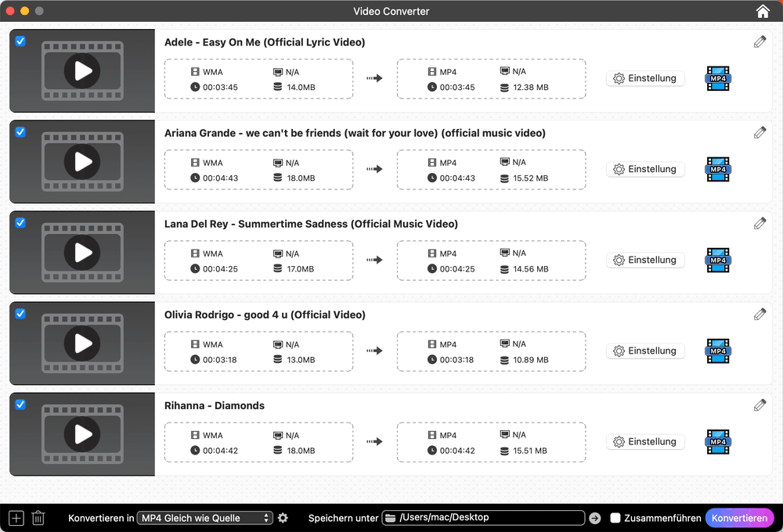Return home via the house icon

point(762,11)
